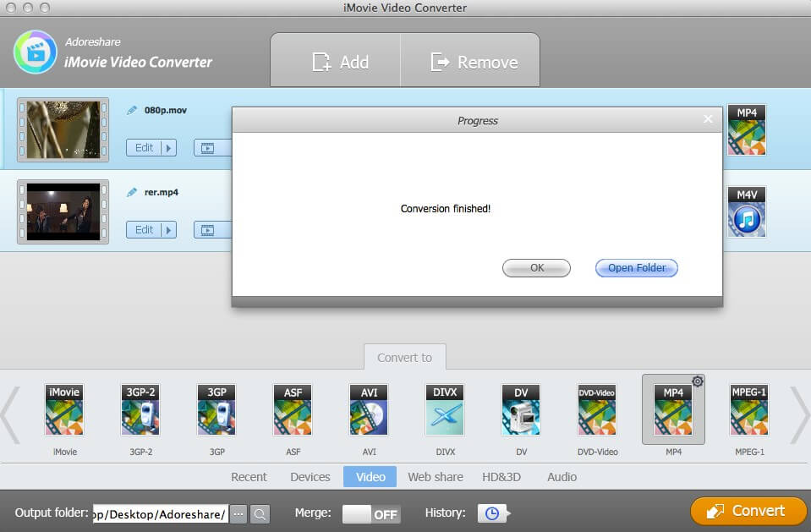Open the Audio formats tab
The height and width of the screenshot is (532, 811).
click(562, 477)
